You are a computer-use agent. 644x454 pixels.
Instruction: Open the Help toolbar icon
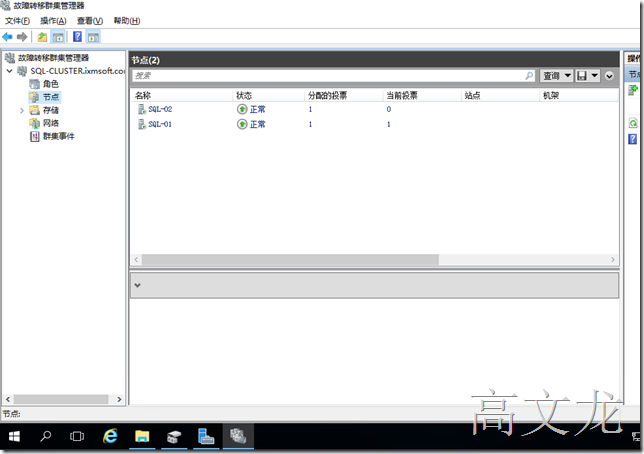point(77,37)
